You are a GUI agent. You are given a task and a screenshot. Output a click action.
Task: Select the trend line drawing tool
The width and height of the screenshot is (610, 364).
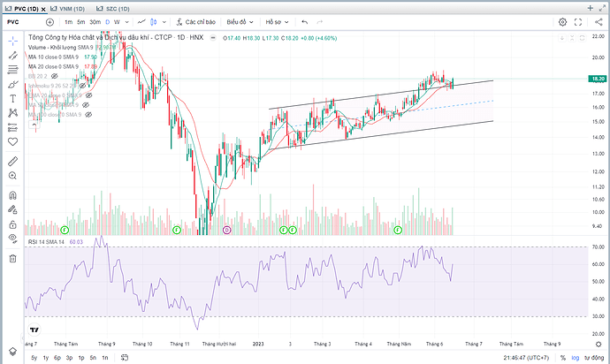pos(13,55)
